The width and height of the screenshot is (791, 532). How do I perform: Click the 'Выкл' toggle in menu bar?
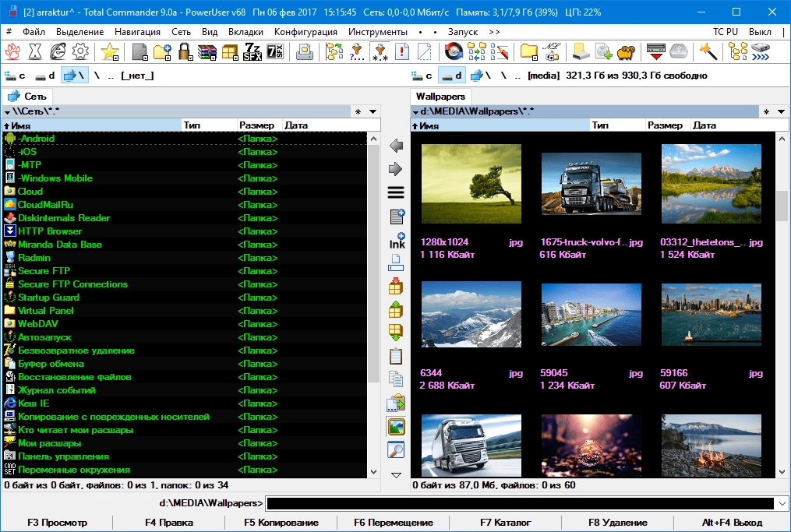(760, 32)
